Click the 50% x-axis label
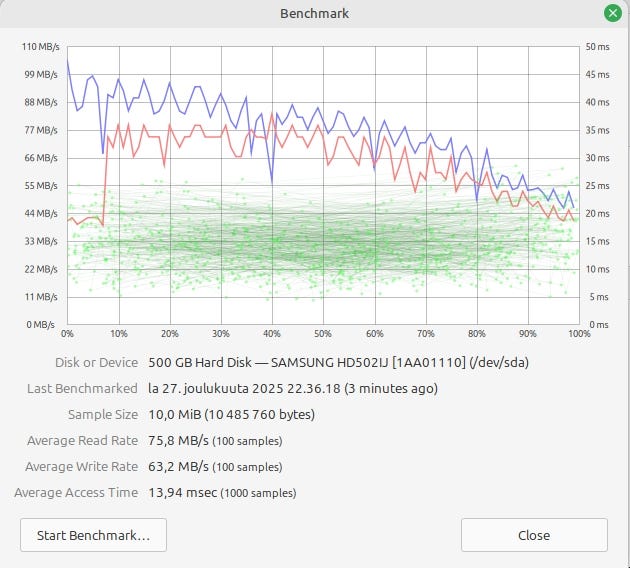Image resolution: width=630 pixels, height=568 pixels. [x=323, y=334]
